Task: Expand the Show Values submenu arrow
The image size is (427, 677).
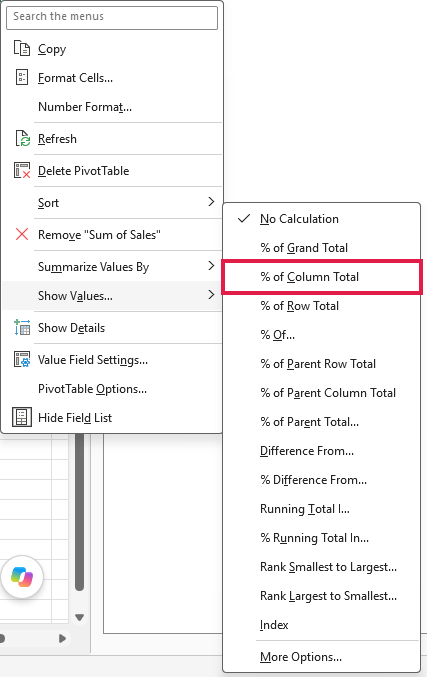Action: tap(211, 295)
